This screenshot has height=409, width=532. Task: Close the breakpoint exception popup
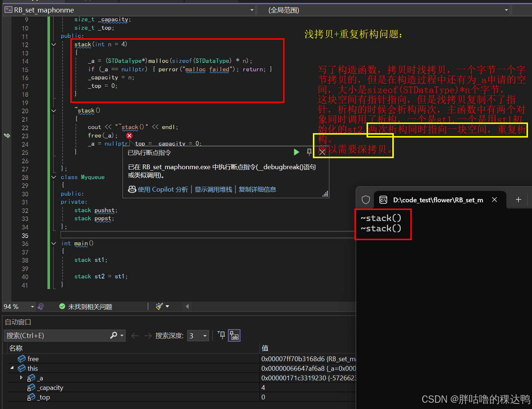pos(322,152)
